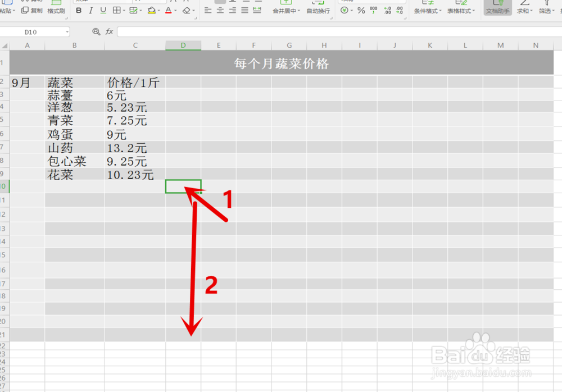Select price cell 13.2元
This screenshot has height=392, width=562.
tap(135, 147)
